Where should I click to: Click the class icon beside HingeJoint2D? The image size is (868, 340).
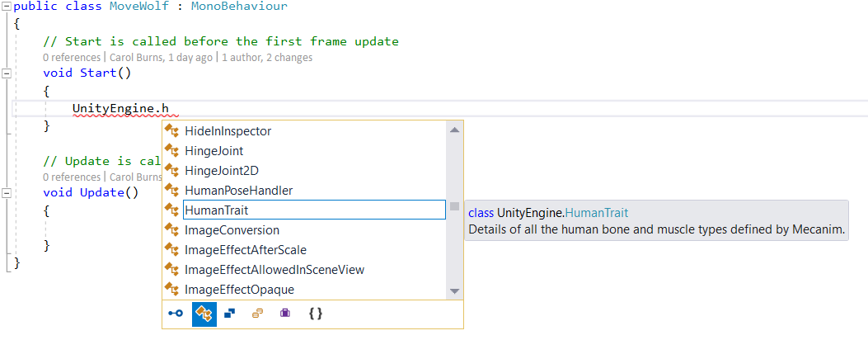(172, 170)
